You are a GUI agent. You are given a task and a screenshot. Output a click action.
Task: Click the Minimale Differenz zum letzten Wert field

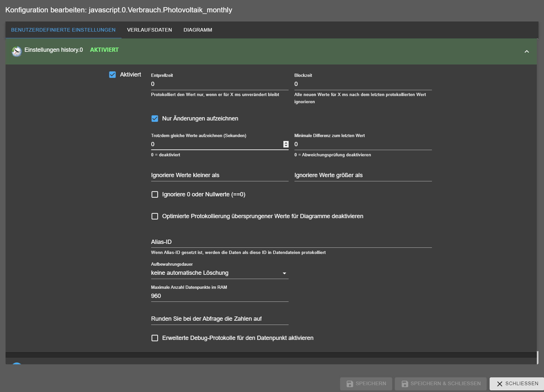[x=363, y=144]
